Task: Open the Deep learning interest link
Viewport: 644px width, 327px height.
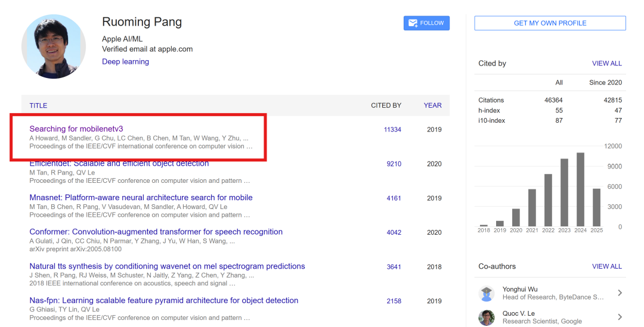Action: 125,61
